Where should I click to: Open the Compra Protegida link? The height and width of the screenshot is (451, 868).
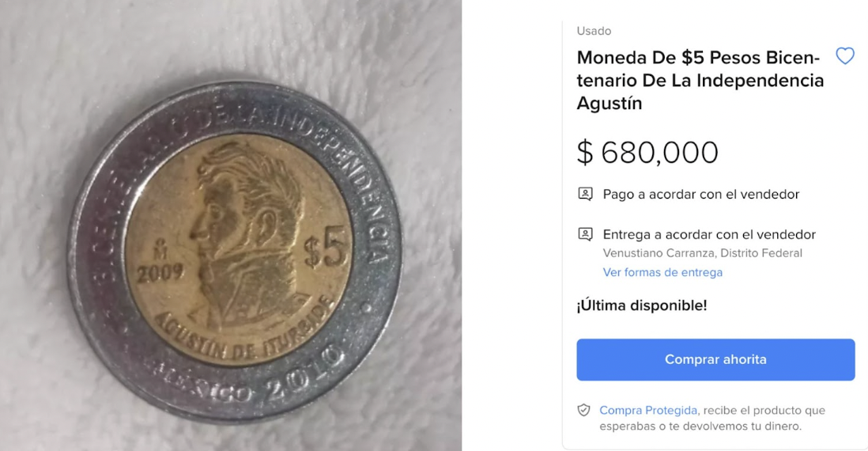pyautogui.click(x=647, y=410)
